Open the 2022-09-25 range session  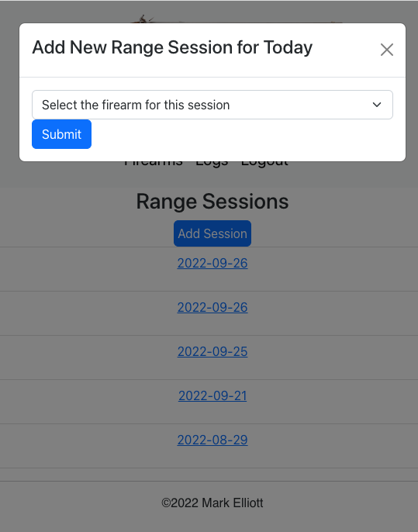(x=212, y=351)
